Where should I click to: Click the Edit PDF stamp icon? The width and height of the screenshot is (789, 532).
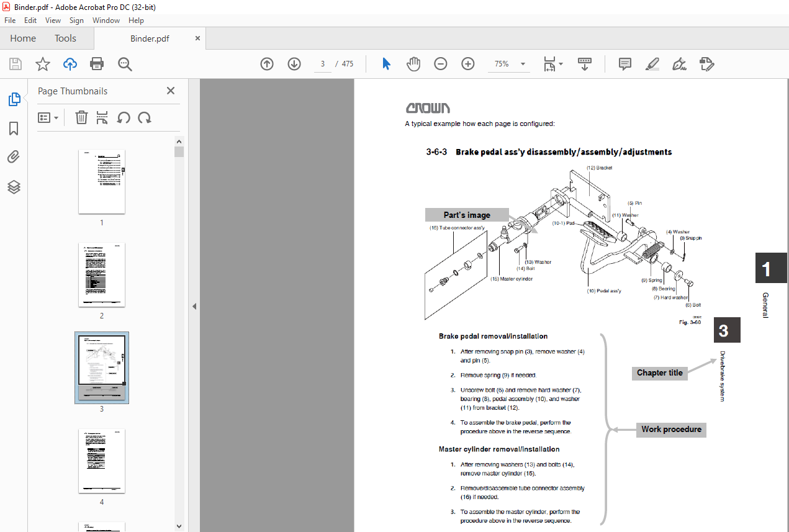(x=707, y=64)
